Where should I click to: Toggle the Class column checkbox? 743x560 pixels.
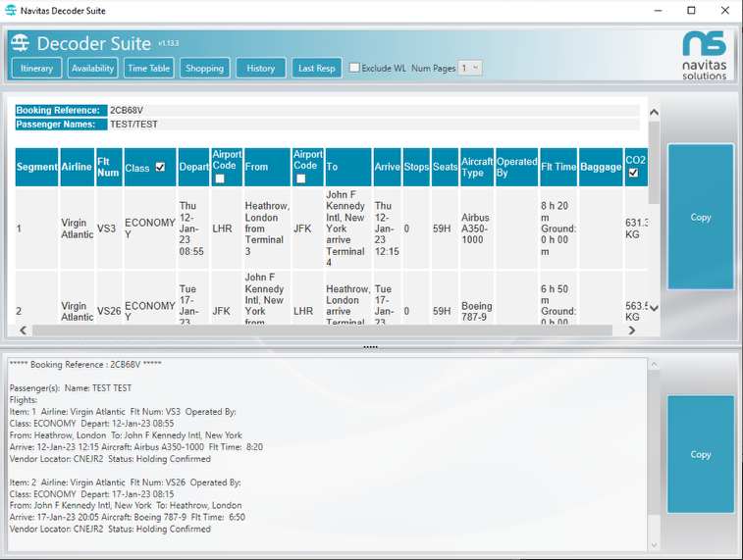tap(160, 167)
